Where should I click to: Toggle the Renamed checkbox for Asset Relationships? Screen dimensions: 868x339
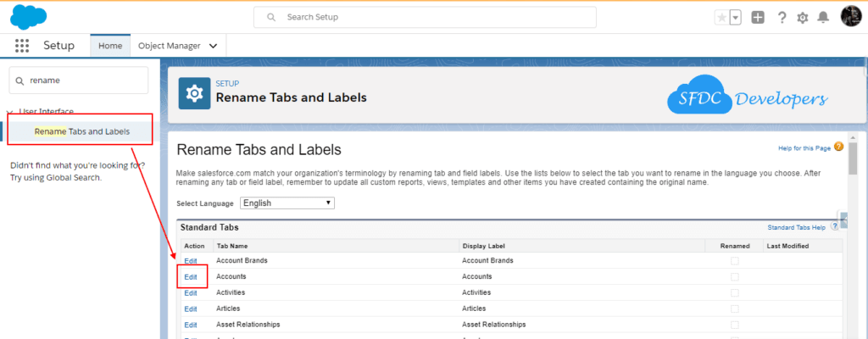point(735,325)
